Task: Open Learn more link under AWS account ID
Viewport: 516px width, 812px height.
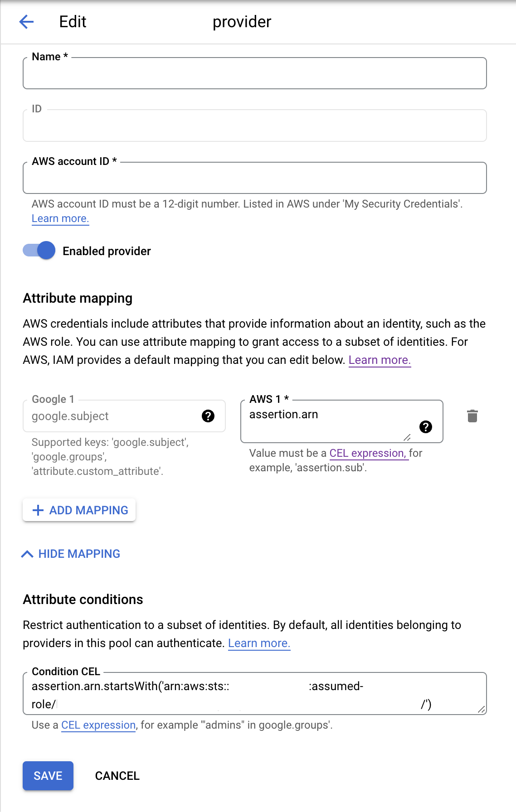Action: pyautogui.click(x=60, y=218)
